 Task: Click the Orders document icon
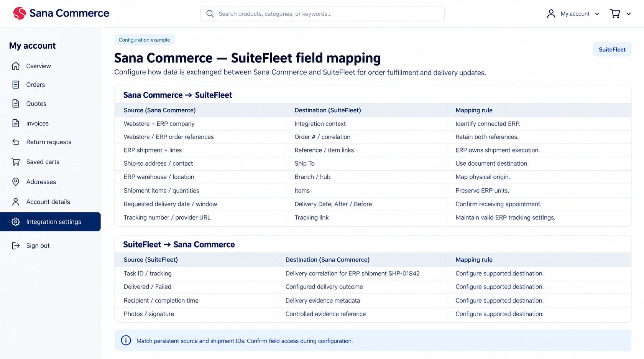[16, 85]
